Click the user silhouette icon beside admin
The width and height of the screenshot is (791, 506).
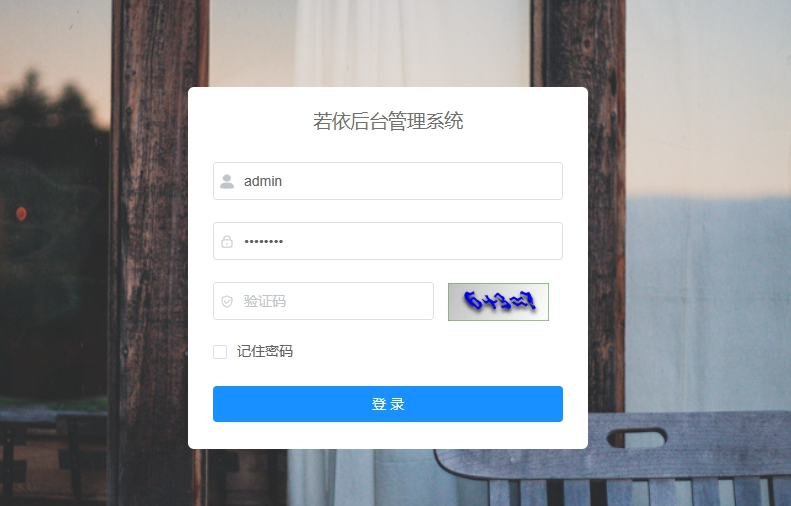(227, 181)
